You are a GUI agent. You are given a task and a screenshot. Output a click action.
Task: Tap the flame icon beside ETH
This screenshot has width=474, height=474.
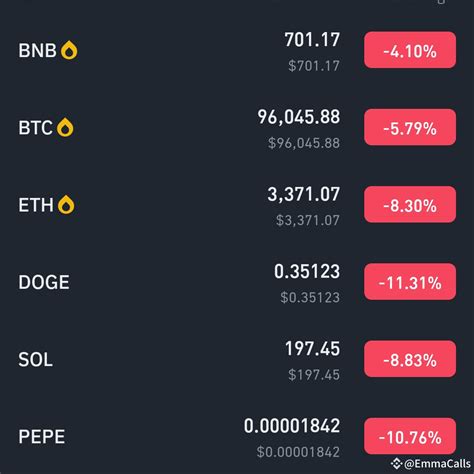[66, 205]
